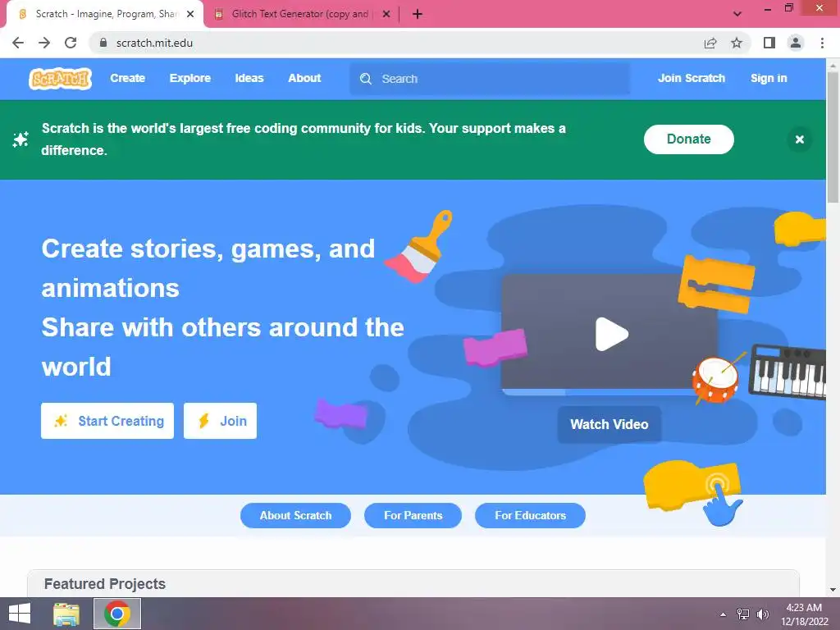Open the For Parents page
Image resolution: width=840 pixels, height=630 pixels.
click(x=413, y=515)
